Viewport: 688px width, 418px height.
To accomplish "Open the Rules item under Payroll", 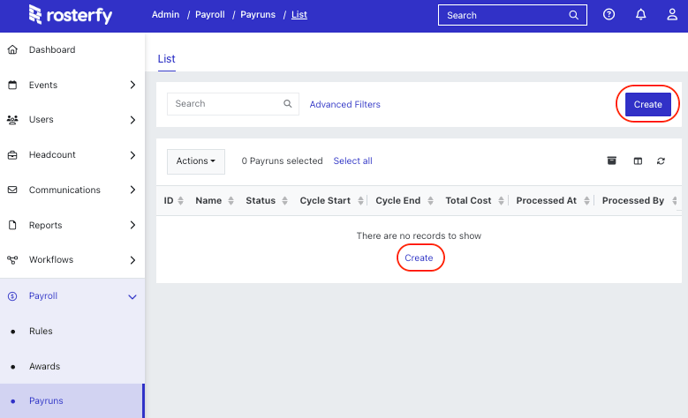I will pos(41,331).
